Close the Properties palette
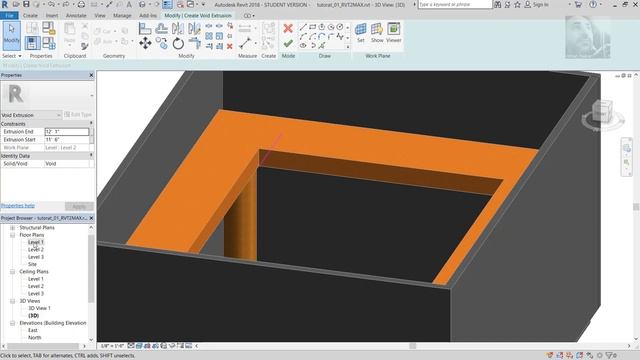 (91, 75)
